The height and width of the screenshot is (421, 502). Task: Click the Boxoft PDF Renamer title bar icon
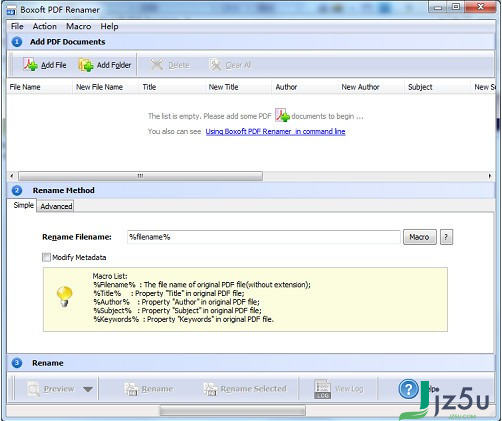tap(11, 10)
